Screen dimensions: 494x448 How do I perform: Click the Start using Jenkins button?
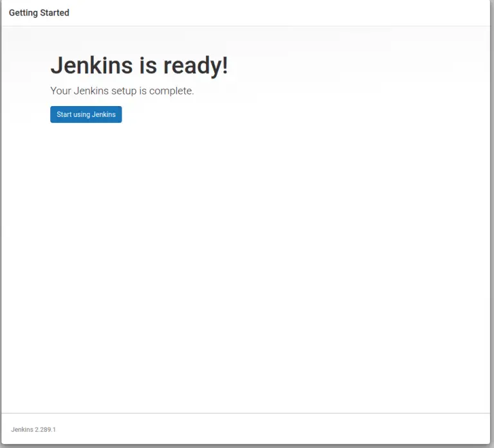(x=86, y=114)
